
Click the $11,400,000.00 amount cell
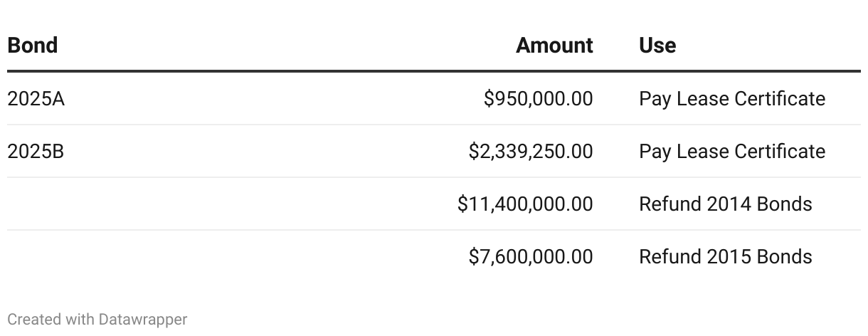[x=525, y=204]
